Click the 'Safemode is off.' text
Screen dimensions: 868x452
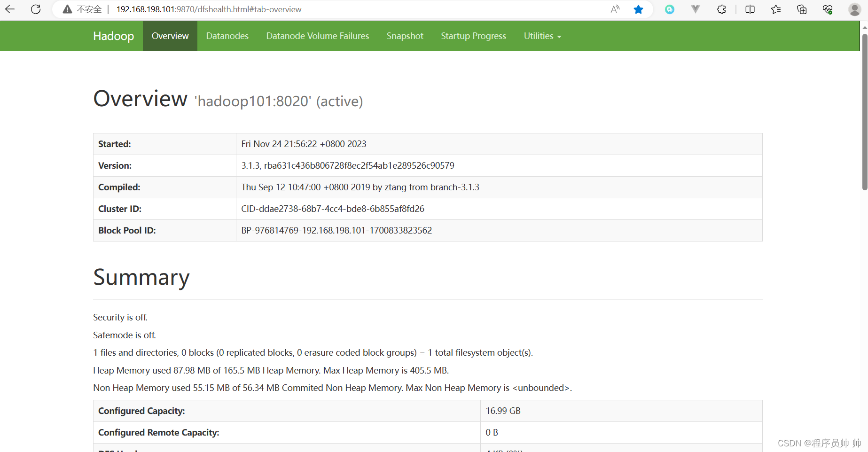pyautogui.click(x=125, y=335)
